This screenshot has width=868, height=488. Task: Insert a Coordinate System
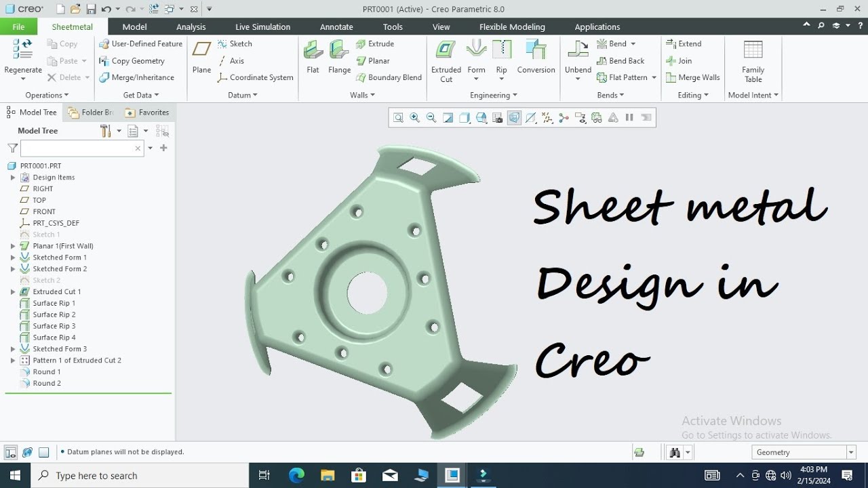point(255,77)
